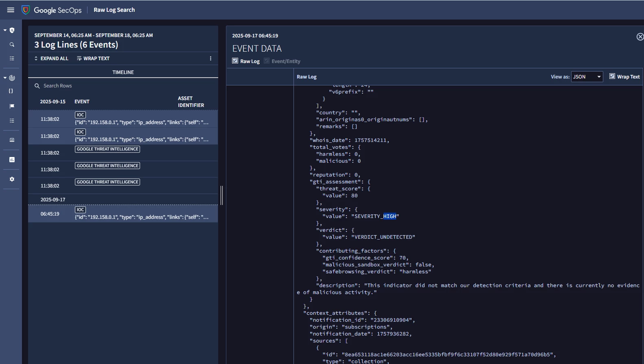Image resolution: width=644 pixels, height=364 pixels.
Task: Click the highlighted HIGH text in severity
Action: (x=390, y=216)
